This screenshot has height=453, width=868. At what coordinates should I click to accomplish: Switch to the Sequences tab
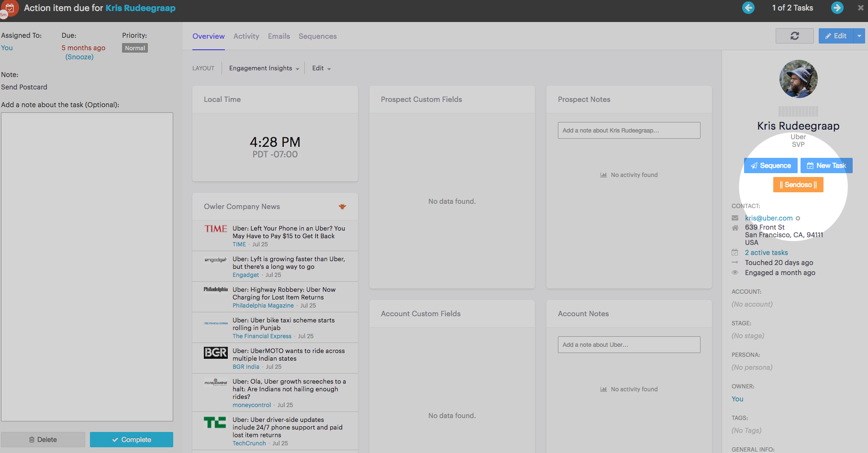pos(317,36)
